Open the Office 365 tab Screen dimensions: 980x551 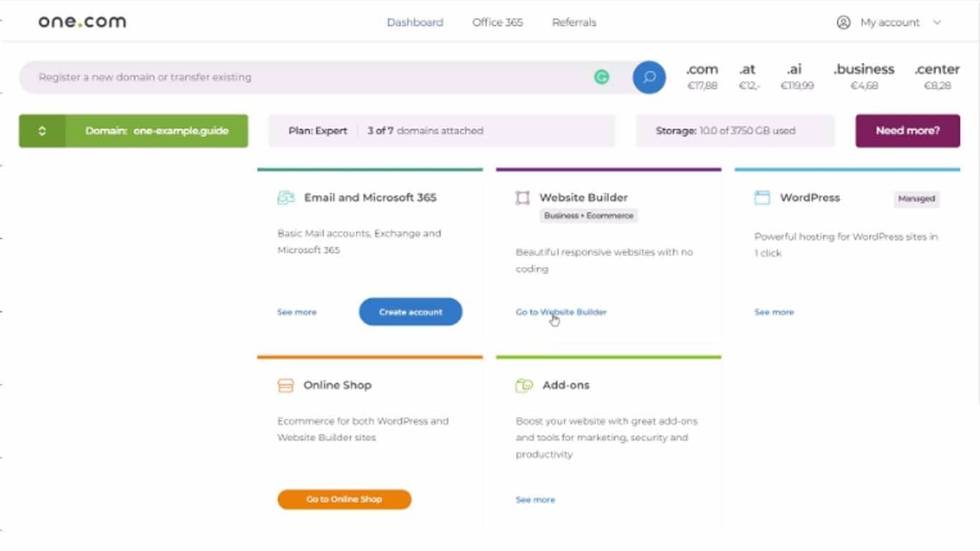pyautogui.click(x=497, y=22)
